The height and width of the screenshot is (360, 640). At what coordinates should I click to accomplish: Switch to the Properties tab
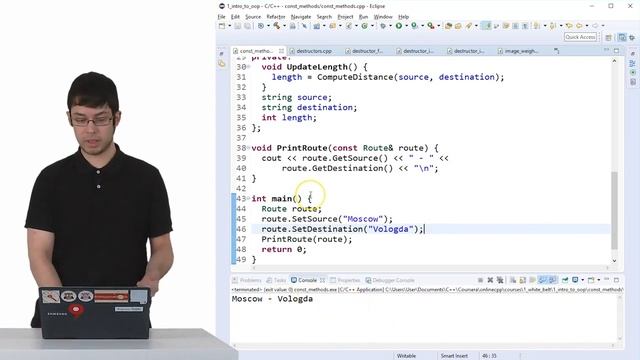[x=345, y=280]
